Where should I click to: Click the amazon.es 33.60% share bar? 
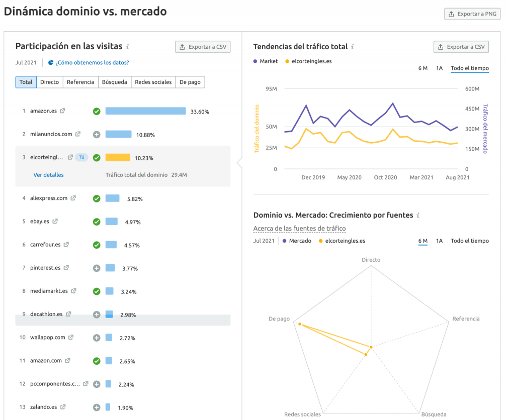click(x=146, y=111)
